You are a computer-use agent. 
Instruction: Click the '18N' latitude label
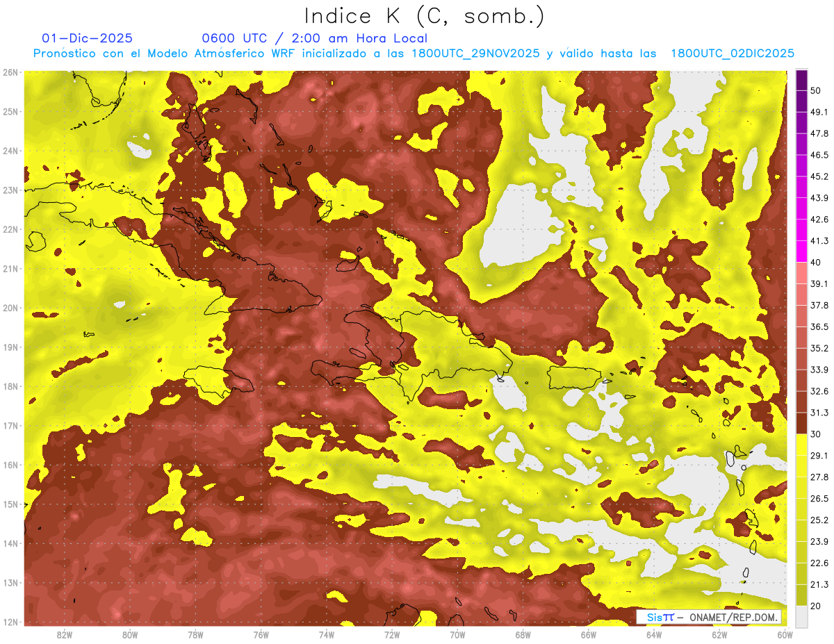coord(10,386)
